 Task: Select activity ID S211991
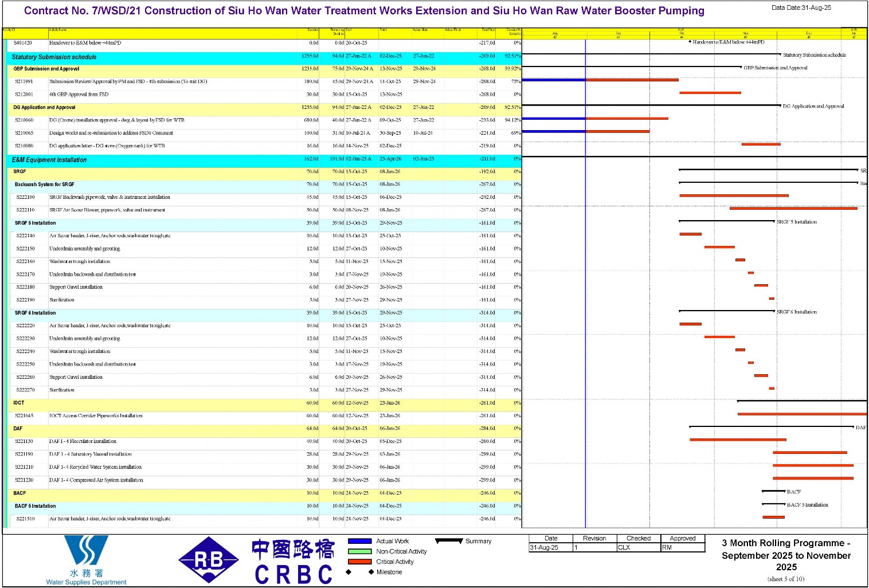(24, 81)
